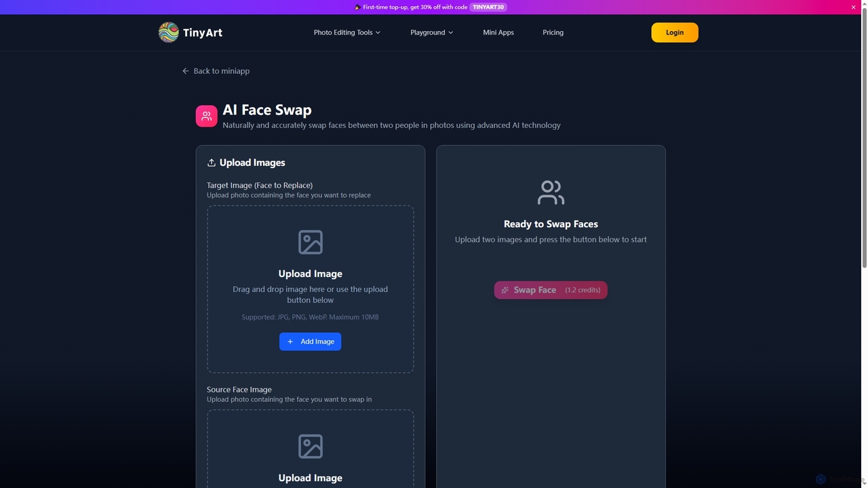
Task: Click the Login button
Action: (x=675, y=33)
